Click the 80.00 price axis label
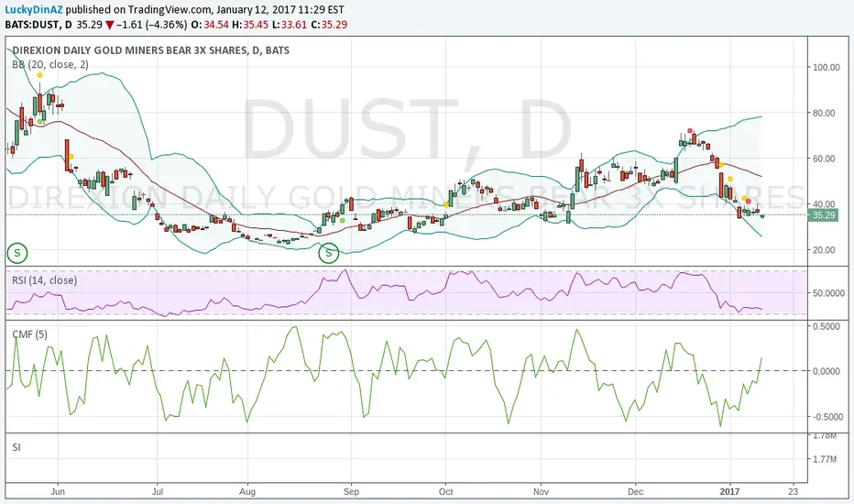The height and width of the screenshot is (504, 854). pyautogui.click(x=824, y=113)
